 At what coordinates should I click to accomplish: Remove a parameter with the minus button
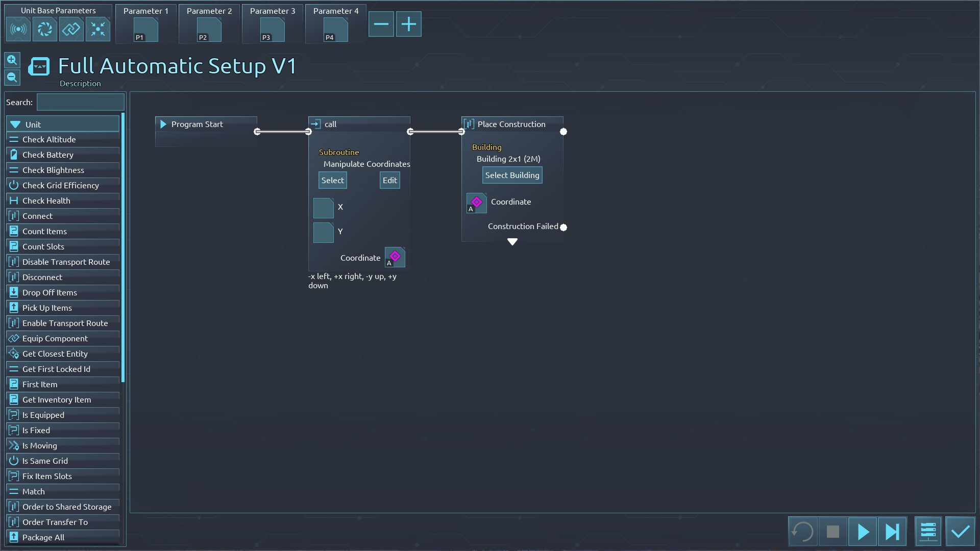point(381,24)
